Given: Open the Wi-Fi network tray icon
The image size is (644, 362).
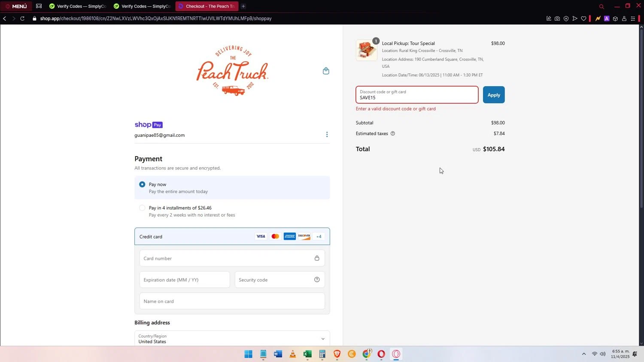Looking at the screenshot, I should point(595,354).
